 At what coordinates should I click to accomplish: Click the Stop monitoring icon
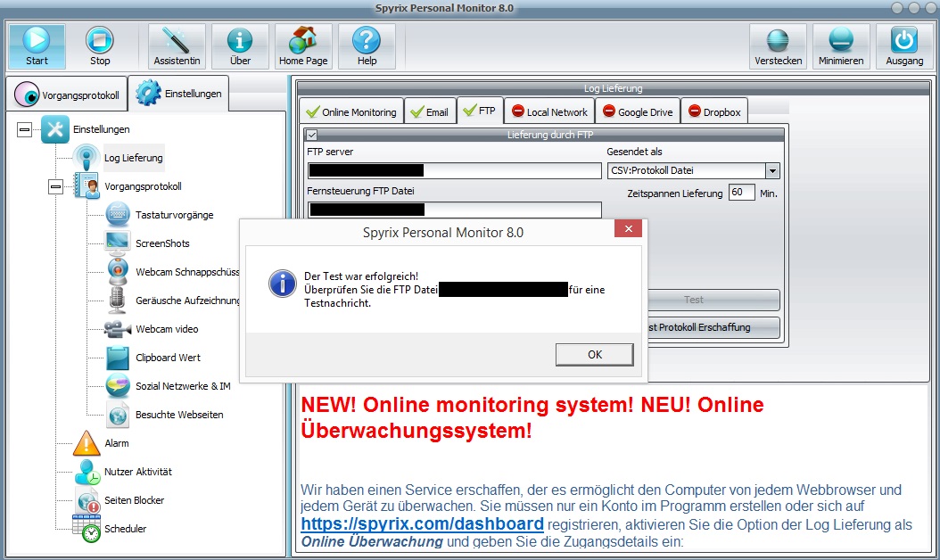[x=100, y=41]
